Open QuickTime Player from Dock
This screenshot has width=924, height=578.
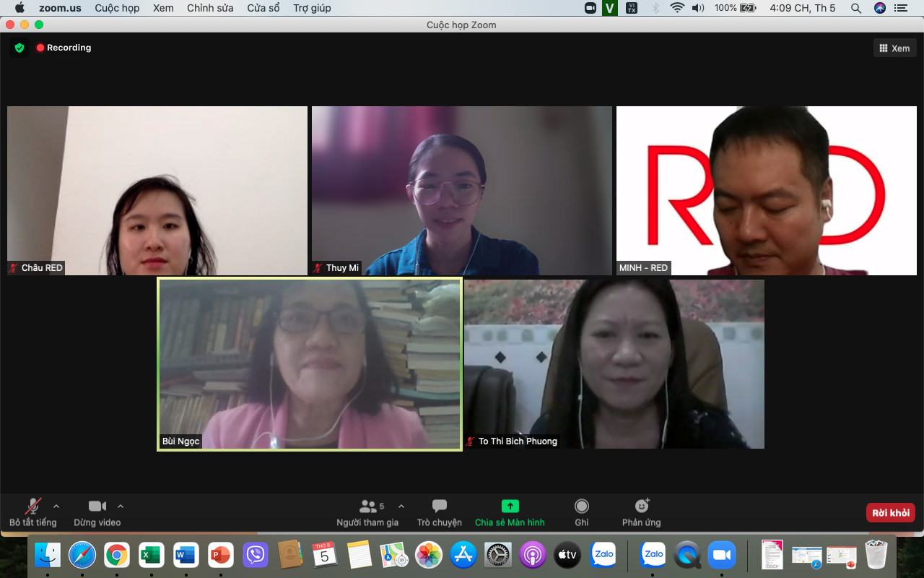click(687, 555)
